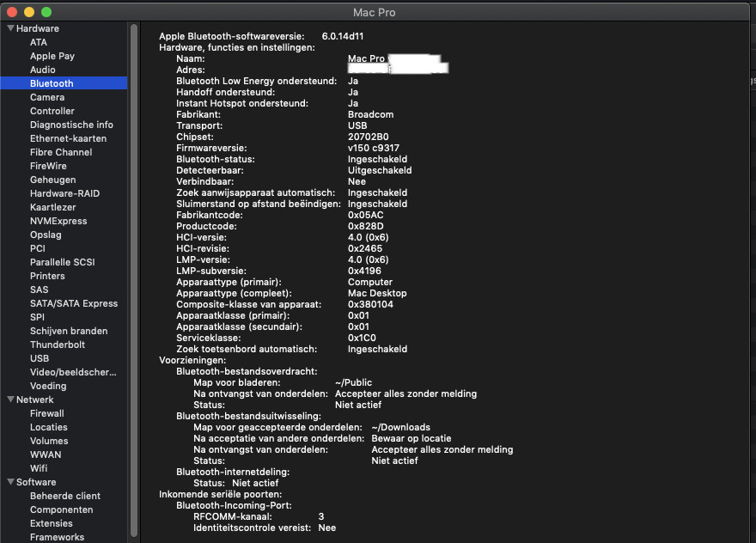Select Voeding in the sidebar
The image size is (756, 543).
[x=48, y=386]
